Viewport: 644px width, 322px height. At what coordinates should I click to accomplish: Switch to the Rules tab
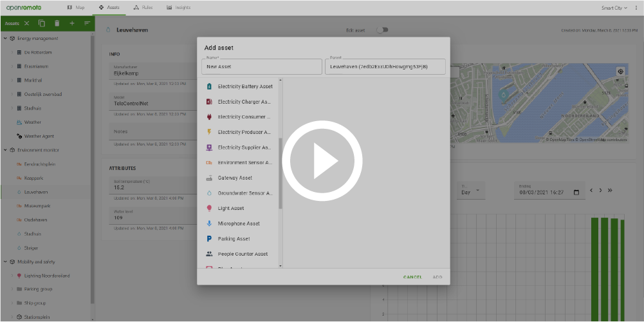tap(143, 8)
